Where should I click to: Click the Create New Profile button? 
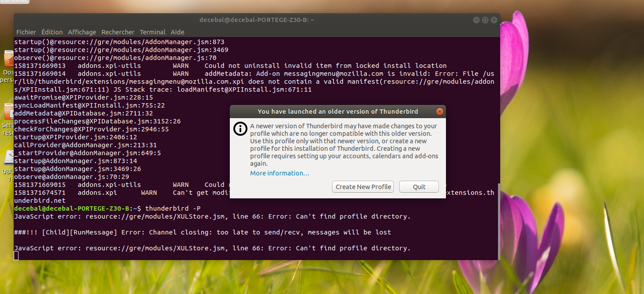click(x=363, y=187)
